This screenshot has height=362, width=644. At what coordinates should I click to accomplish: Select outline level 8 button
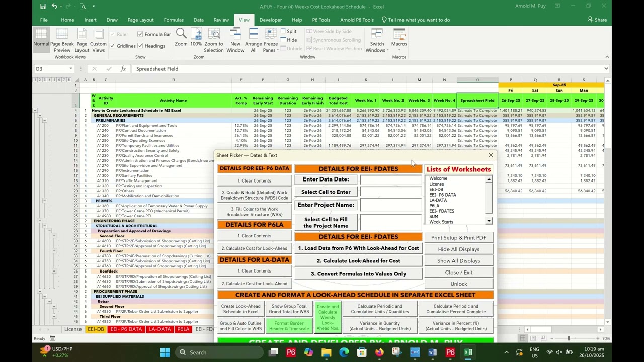pyautogui.click(x=68, y=80)
